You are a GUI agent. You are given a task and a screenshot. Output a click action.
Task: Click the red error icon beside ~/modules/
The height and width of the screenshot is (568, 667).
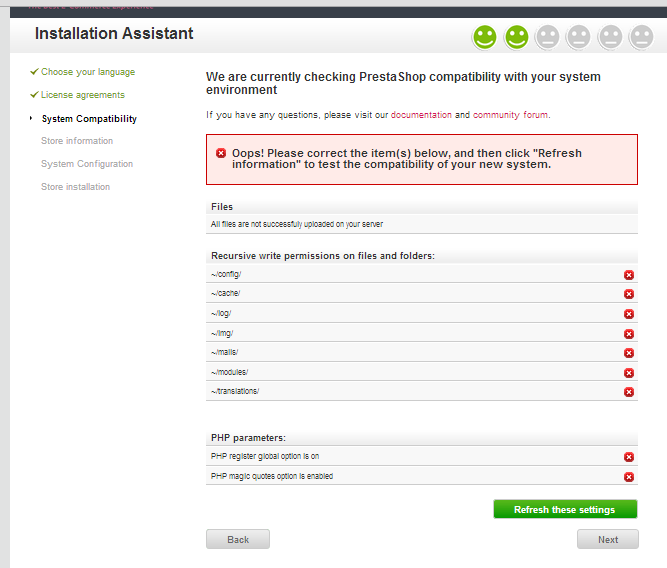click(x=629, y=373)
